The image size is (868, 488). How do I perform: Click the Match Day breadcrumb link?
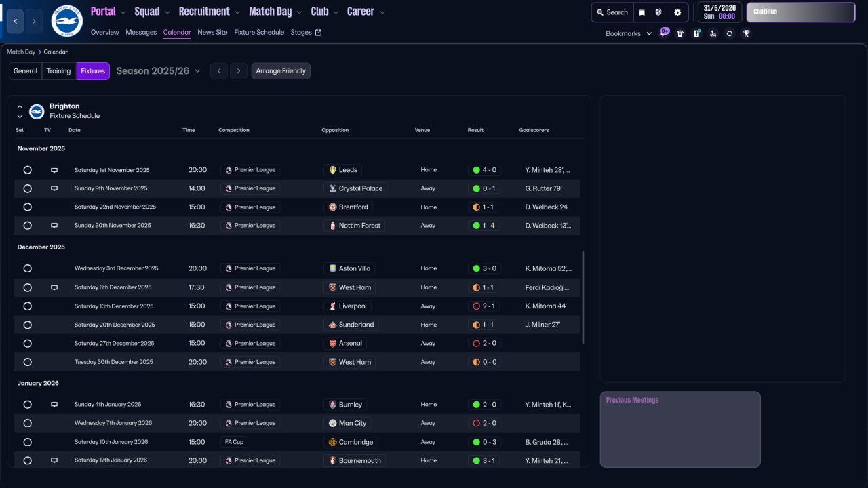tap(21, 52)
